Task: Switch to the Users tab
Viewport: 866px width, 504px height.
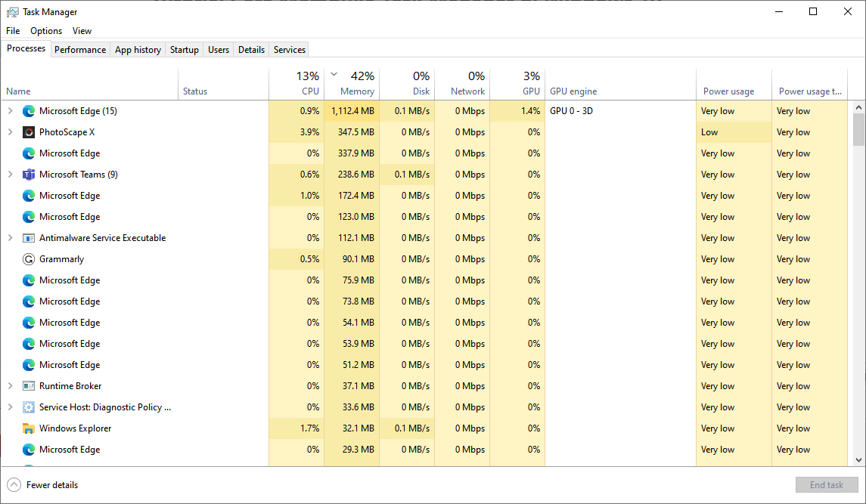Action: click(219, 50)
